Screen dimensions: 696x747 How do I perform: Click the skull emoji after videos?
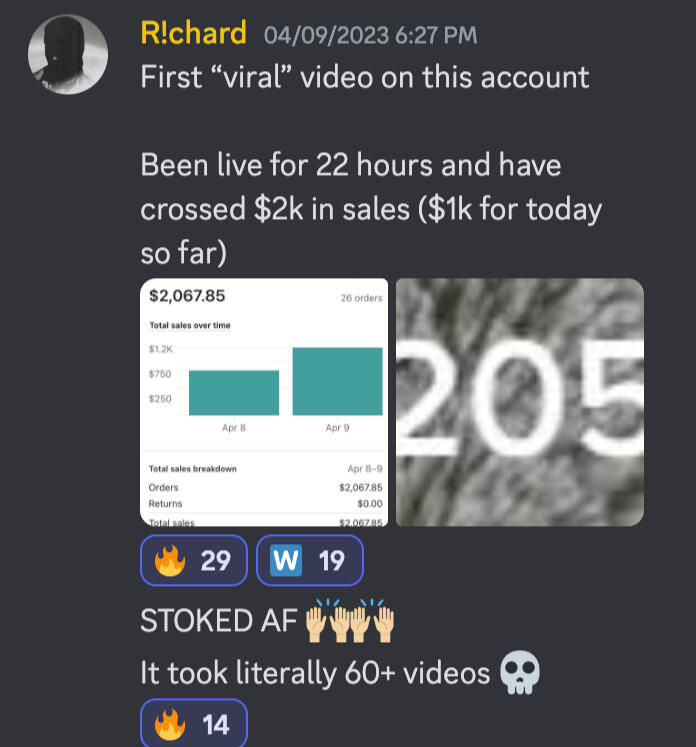click(x=520, y=672)
